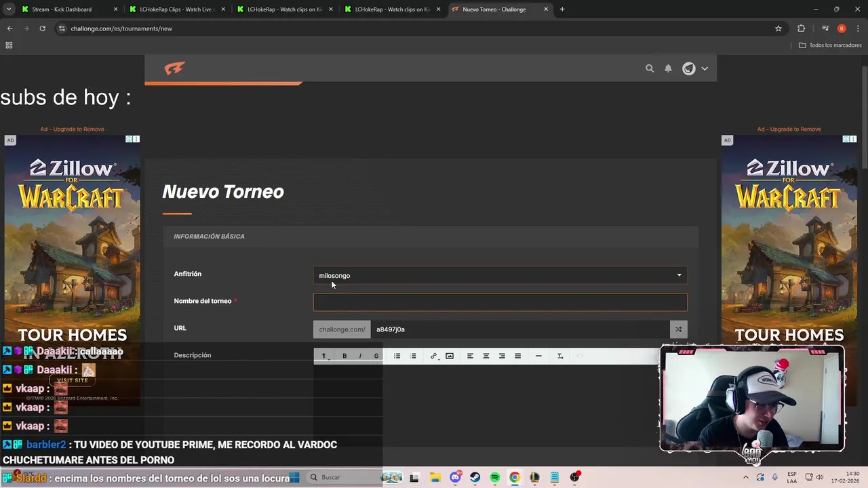Screen dimensions: 868x488
Task: Align description text left
Action: tap(470, 356)
